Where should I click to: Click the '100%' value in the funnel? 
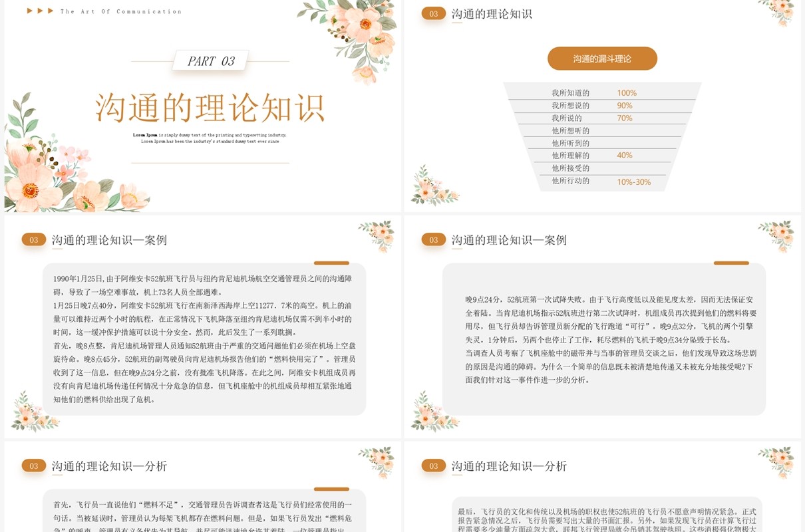pyautogui.click(x=627, y=93)
